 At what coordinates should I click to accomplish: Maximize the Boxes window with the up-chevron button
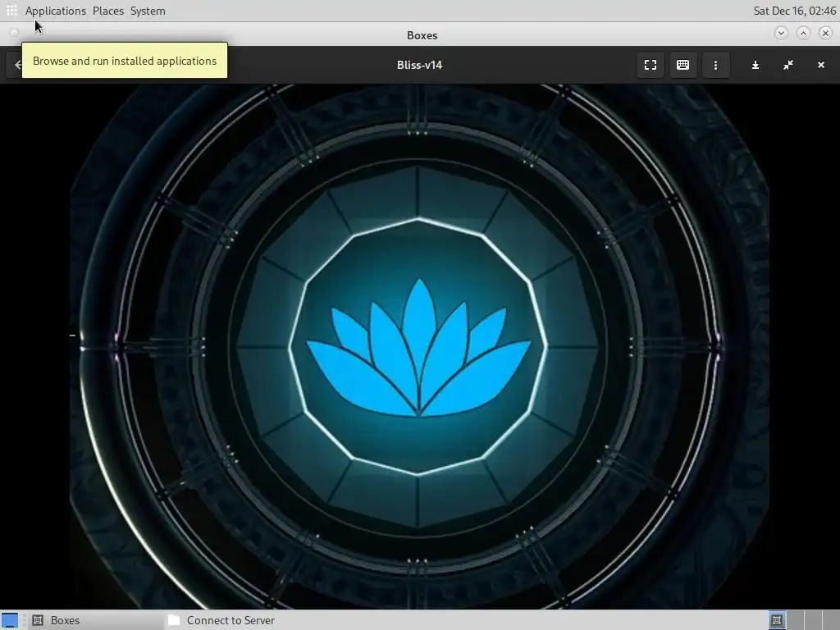coord(803,33)
